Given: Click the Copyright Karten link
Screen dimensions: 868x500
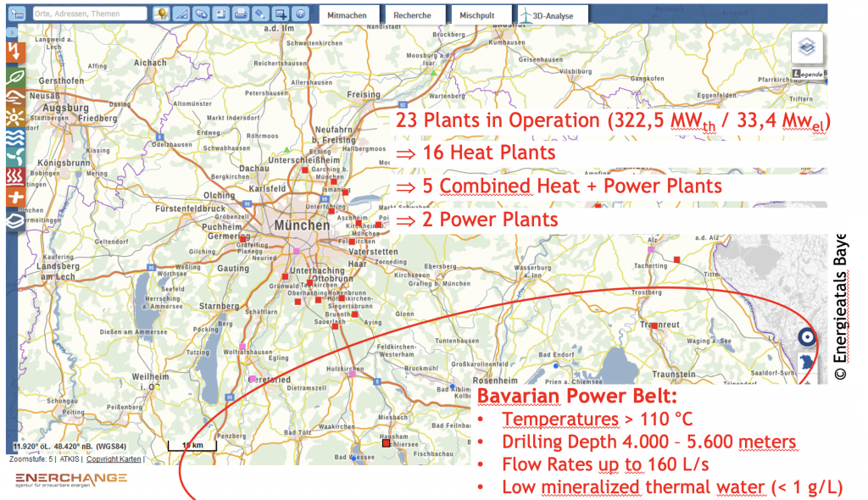Looking at the screenshot, I should coord(114,459).
